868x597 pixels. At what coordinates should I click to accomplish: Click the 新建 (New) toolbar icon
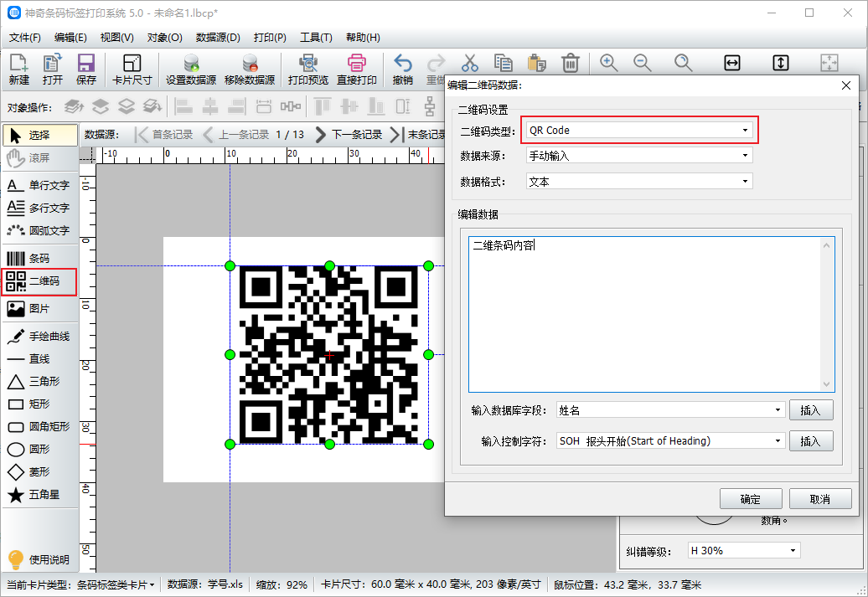[x=18, y=69]
